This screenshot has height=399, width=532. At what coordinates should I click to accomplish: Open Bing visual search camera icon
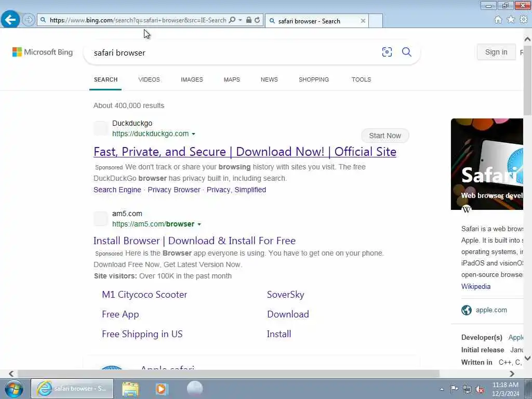[387, 52]
